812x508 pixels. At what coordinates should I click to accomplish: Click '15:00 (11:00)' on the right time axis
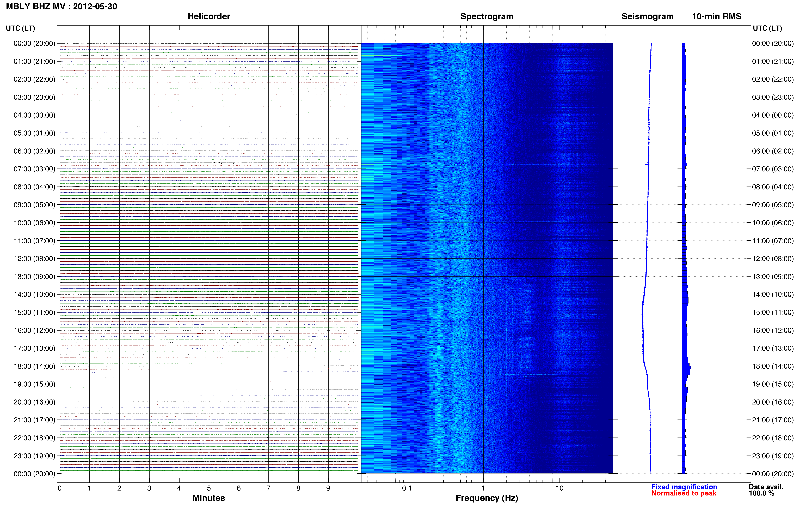coord(773,312)
